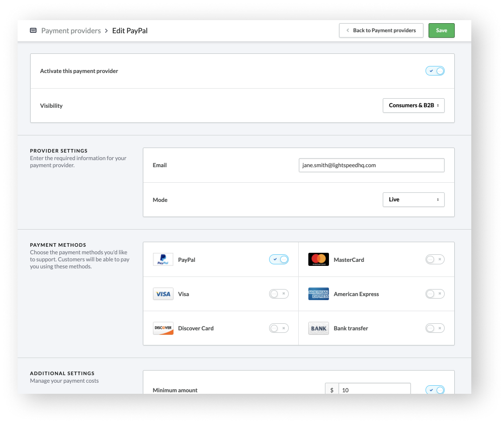Image resolution: width=504 pixels, height=424 pixels.
Task: Go to Payment providers breadcrumb
Action: [71, 31]
